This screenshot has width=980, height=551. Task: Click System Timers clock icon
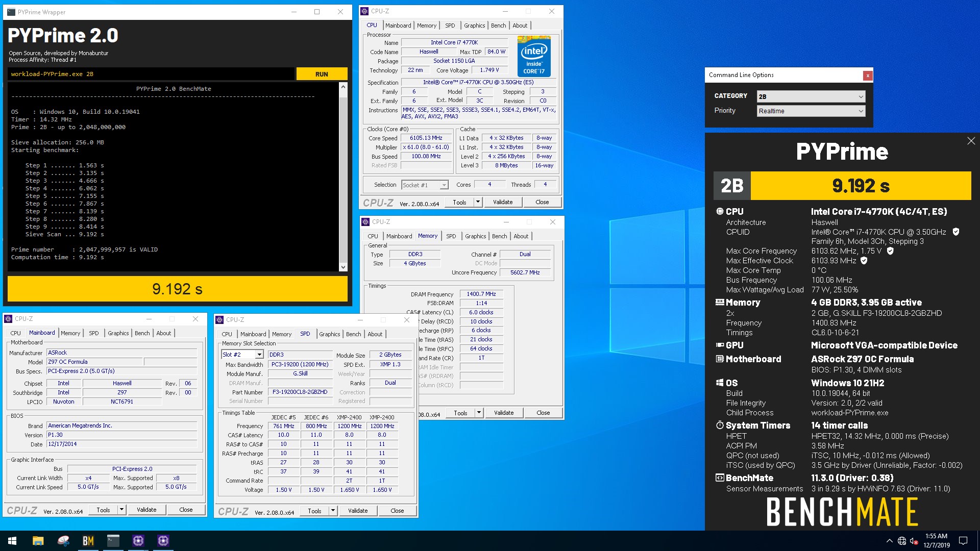click(720, 425)
